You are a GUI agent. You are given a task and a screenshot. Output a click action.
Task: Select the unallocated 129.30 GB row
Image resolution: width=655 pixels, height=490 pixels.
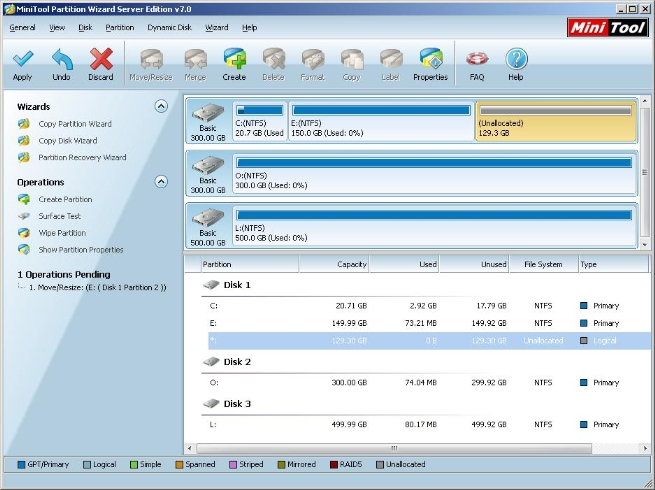pyautogui.click(x=429, y=341)
